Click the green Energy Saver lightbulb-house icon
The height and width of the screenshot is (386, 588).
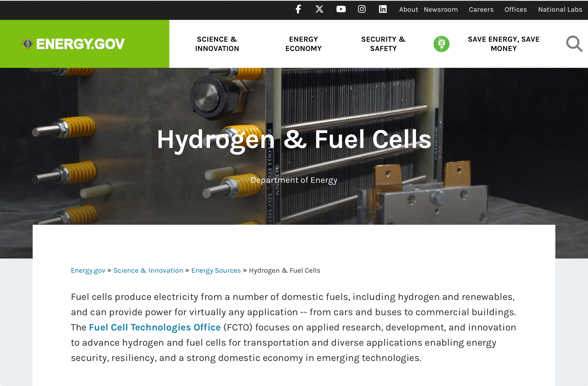click(x=441, y=44)
